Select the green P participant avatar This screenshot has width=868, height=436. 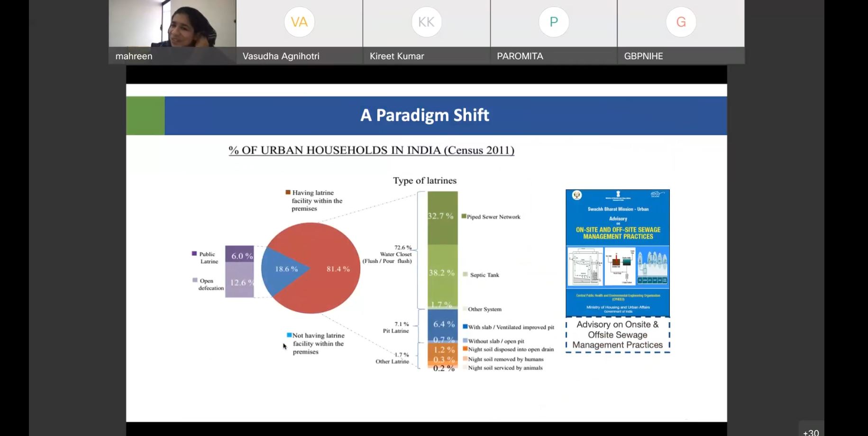tap(553, 22)
